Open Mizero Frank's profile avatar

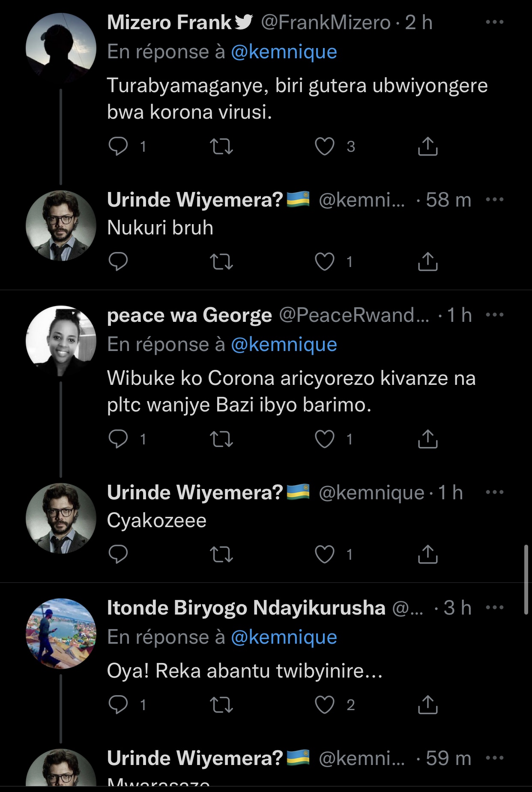tap(61, 48)
